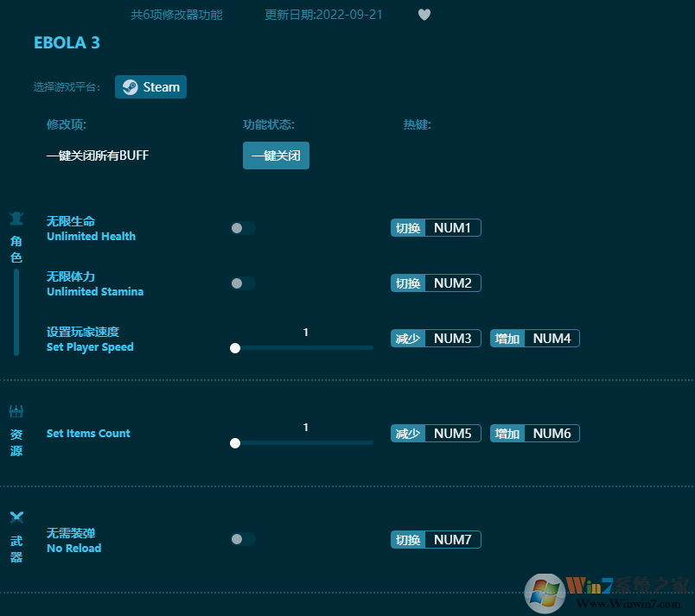
Task: Select the character category icon
Action: 16,219
